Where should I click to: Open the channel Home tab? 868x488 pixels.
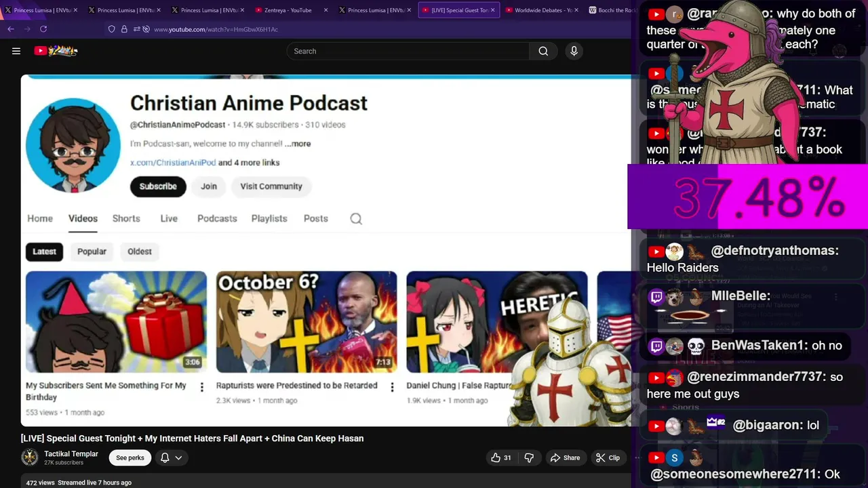pos(40,218)
